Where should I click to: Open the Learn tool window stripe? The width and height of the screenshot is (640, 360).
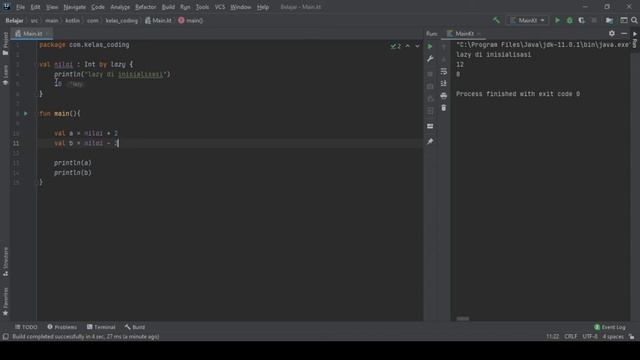[5, 75]
